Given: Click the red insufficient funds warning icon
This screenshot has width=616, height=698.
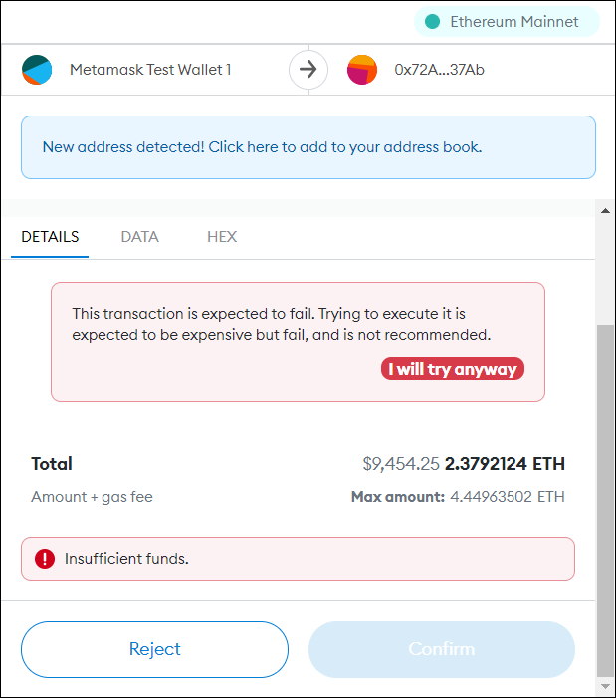Looking at the screenshot, I should [x=45, y=559].
